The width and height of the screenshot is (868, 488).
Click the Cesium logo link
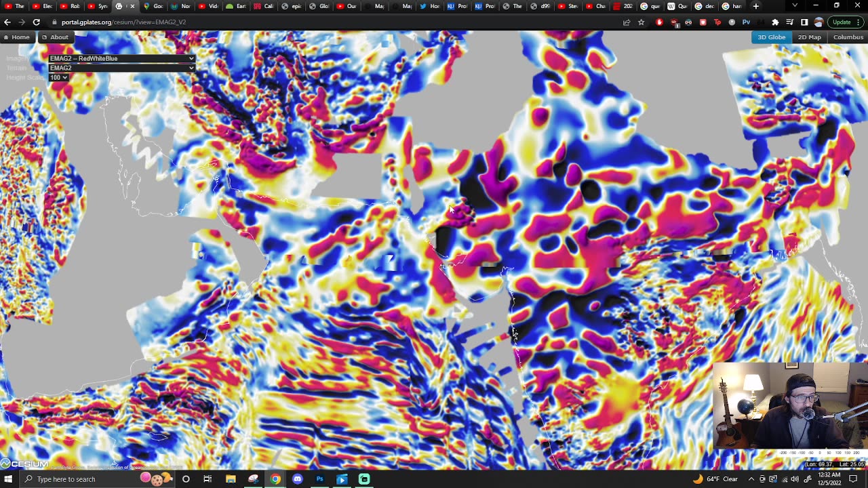pyautogui.click(x=24, y=464)
